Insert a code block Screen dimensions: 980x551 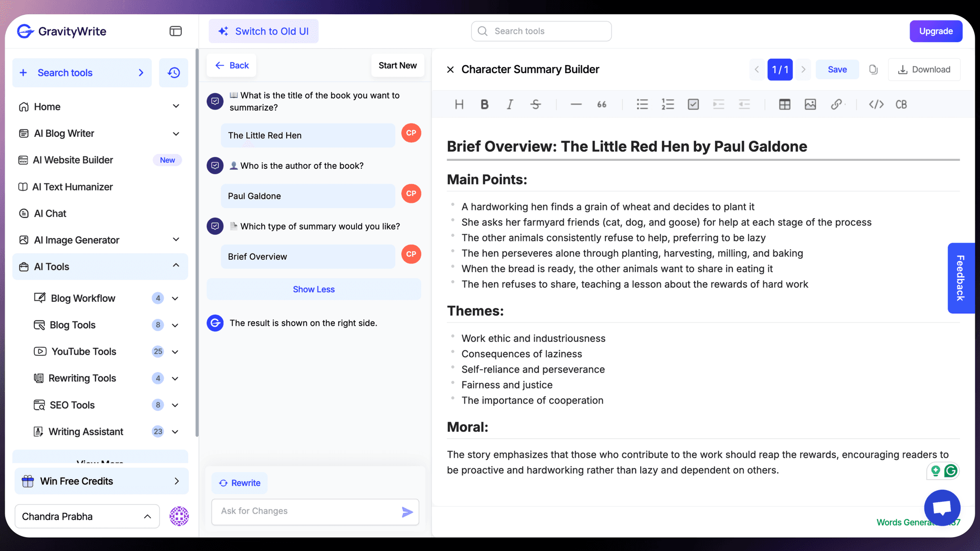coord(876,104)
